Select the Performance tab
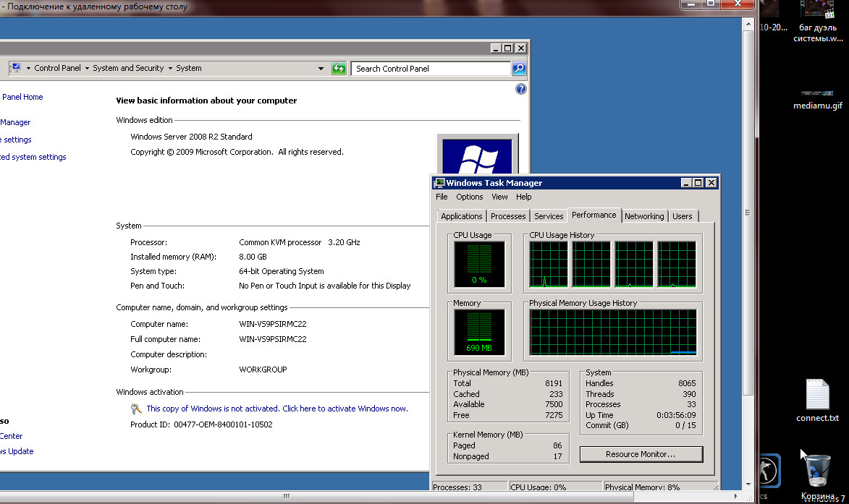This screenshot has width=849, height=504. click(594, 215)
